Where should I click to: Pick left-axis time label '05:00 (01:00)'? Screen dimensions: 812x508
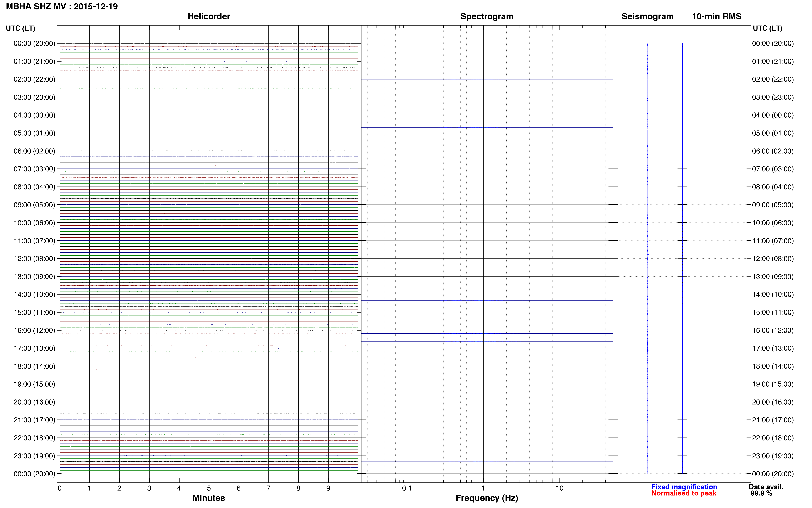(34, 133)
